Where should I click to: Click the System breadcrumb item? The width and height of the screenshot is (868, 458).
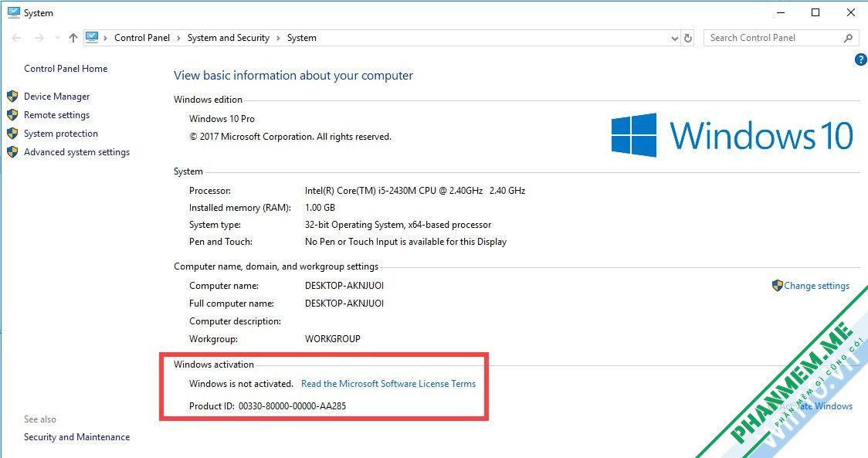click(302, 38)
